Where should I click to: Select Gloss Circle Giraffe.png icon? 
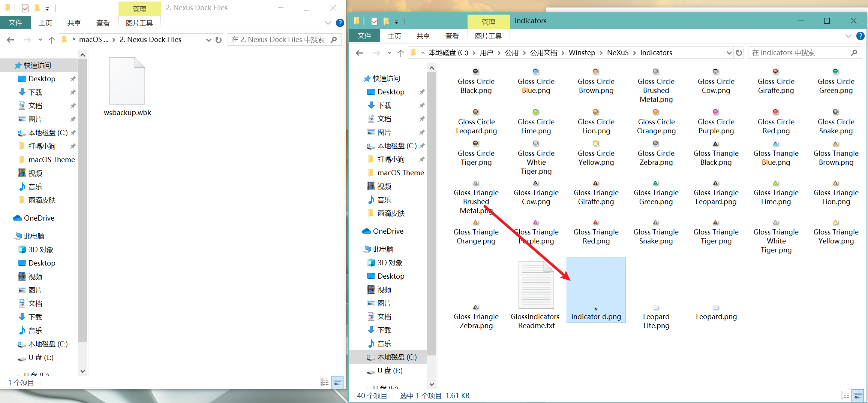[775, 71]
